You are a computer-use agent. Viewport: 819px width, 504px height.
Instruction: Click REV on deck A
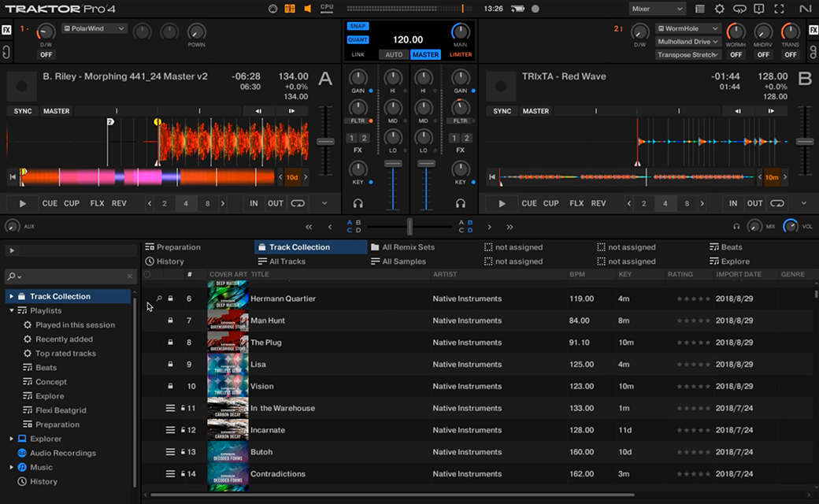coord(119,204)
